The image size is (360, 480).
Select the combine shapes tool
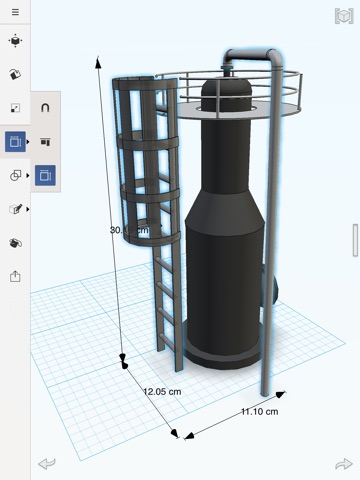15,175
